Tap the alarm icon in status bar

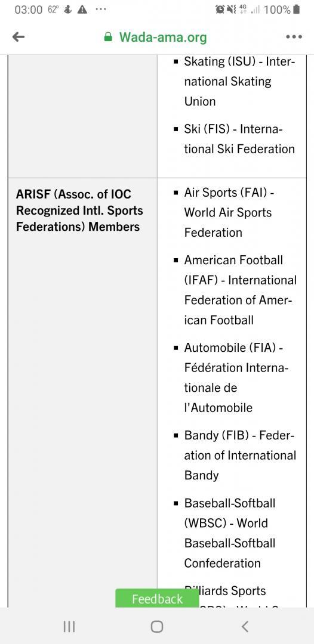(x=220, y=10)
